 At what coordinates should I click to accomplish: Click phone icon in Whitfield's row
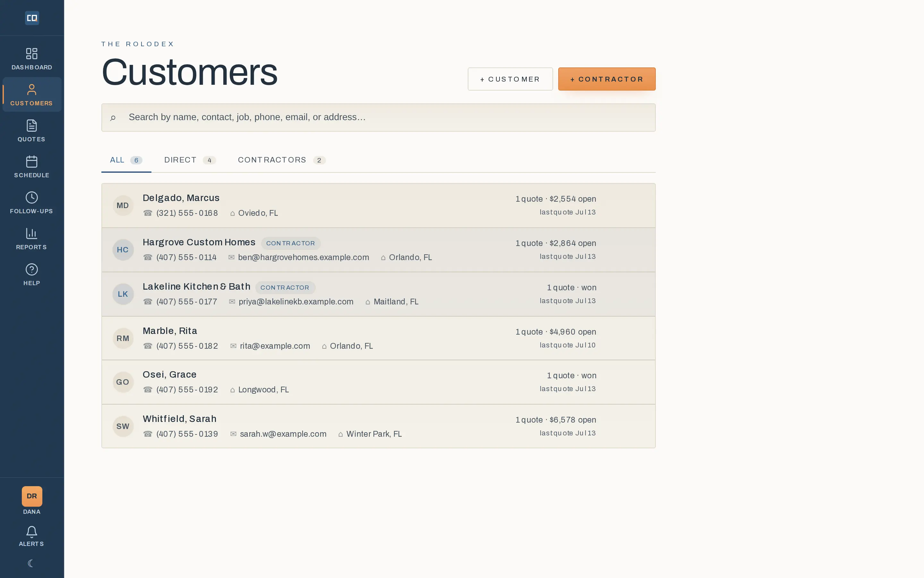coord(148,434)
